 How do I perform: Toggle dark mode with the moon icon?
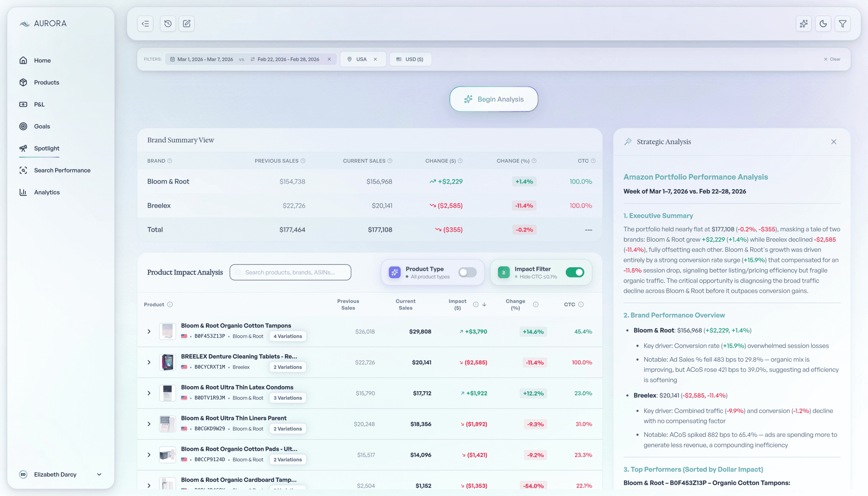823,24
